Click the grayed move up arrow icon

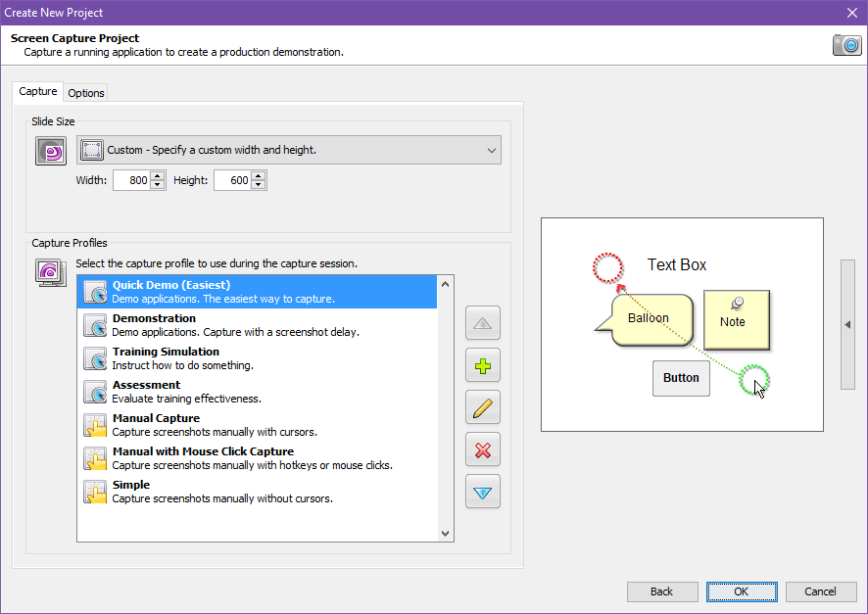483,324
